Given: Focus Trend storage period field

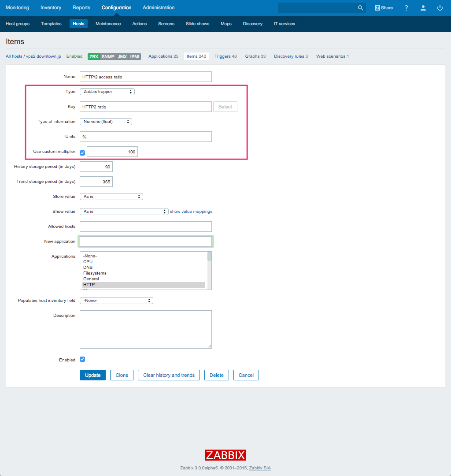Looking at the screenshot, I should click(x=96, y=182).
